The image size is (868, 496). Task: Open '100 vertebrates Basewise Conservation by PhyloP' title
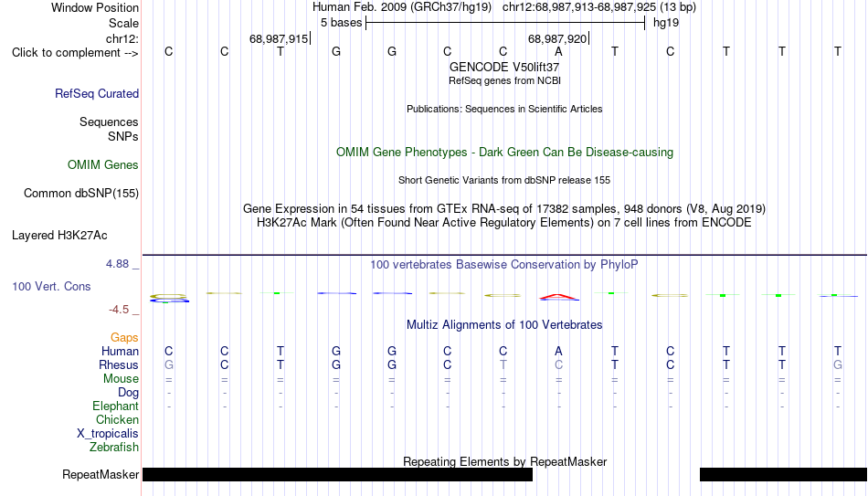pyautogui.click(x=504, y=265)
